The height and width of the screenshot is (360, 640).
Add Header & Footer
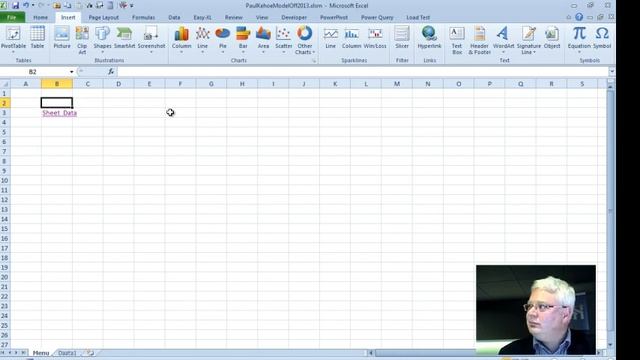click(x=480, y=40)
